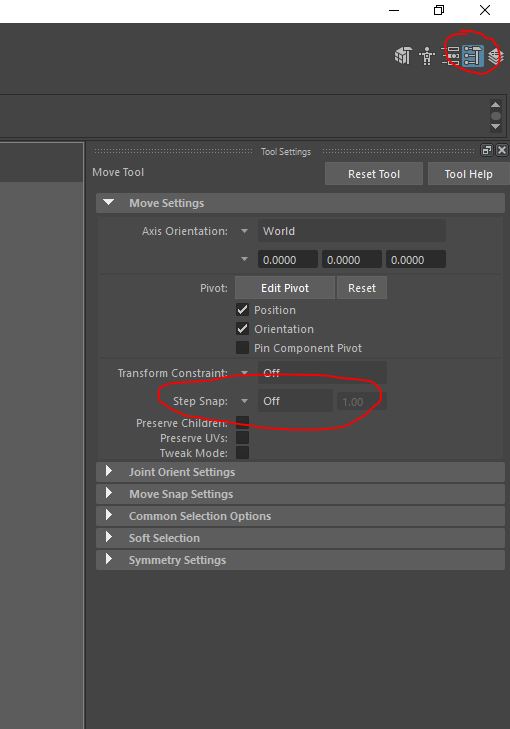Enable Preserve Children checkbox
Image resolution: width=510 pixels, height=729 pixels.
click(x=242, y=423)
